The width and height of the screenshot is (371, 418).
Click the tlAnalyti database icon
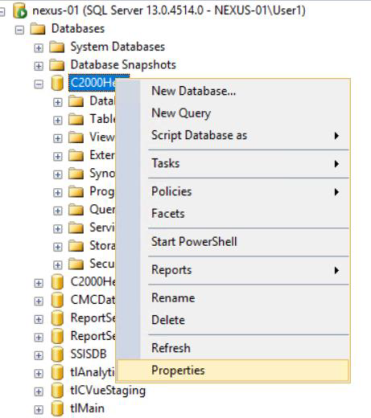(57, 372)
